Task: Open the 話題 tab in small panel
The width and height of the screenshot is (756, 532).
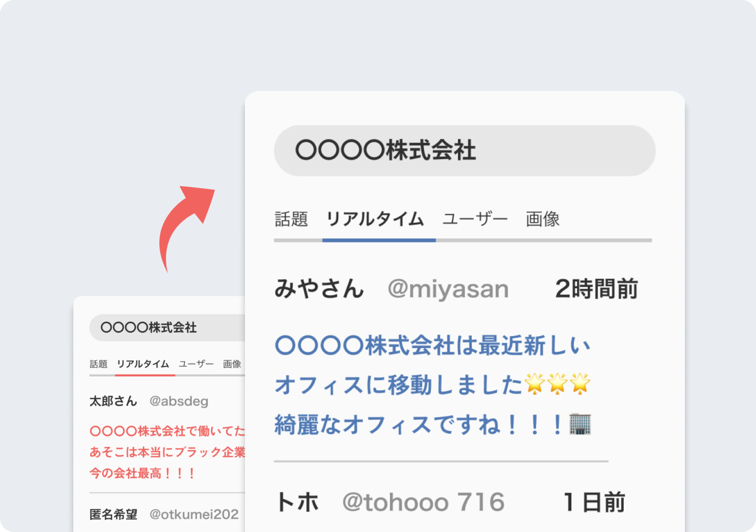Action: (x=98, y=364)
